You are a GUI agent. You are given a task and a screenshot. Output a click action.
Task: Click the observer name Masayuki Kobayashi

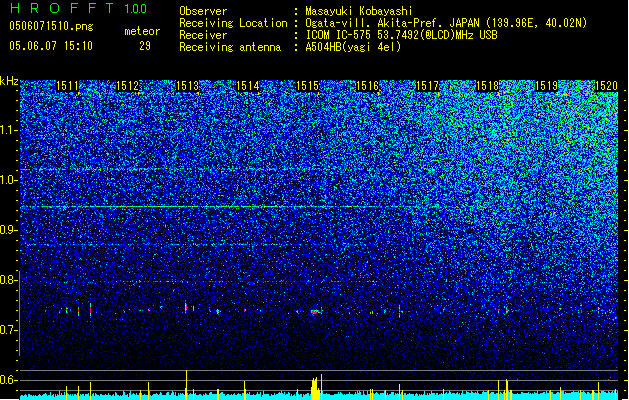359,11
